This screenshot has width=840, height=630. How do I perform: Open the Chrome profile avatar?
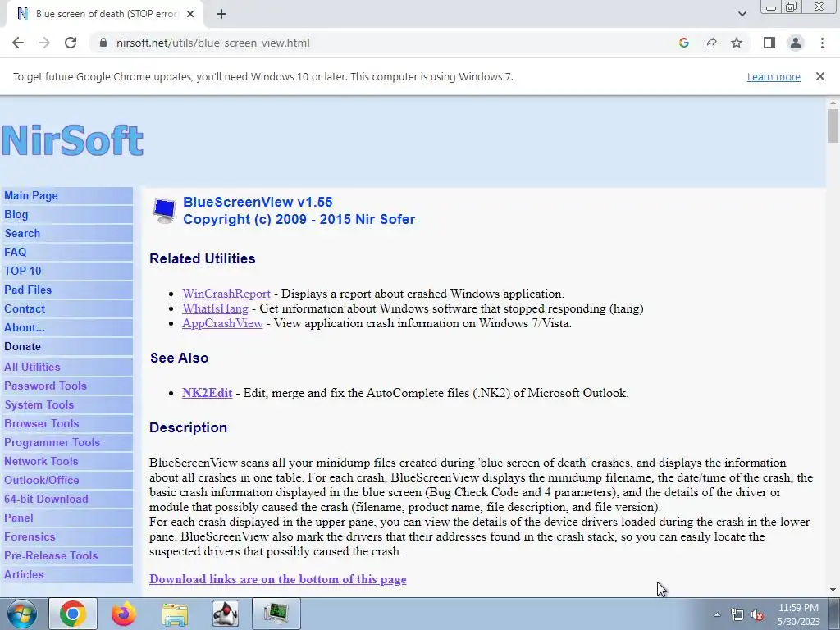[x=796, y=43]
